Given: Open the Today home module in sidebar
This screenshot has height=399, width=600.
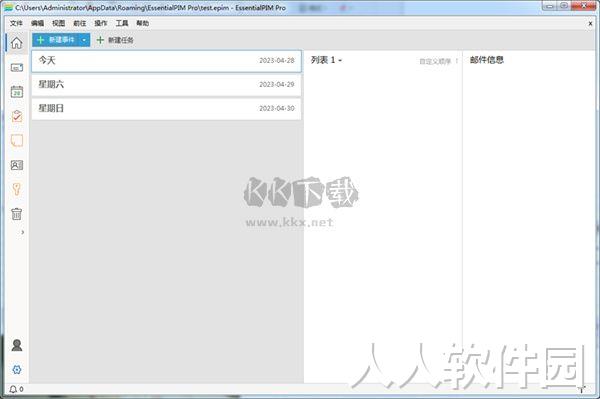Looking at the screenshot, I should pos(16,43).
